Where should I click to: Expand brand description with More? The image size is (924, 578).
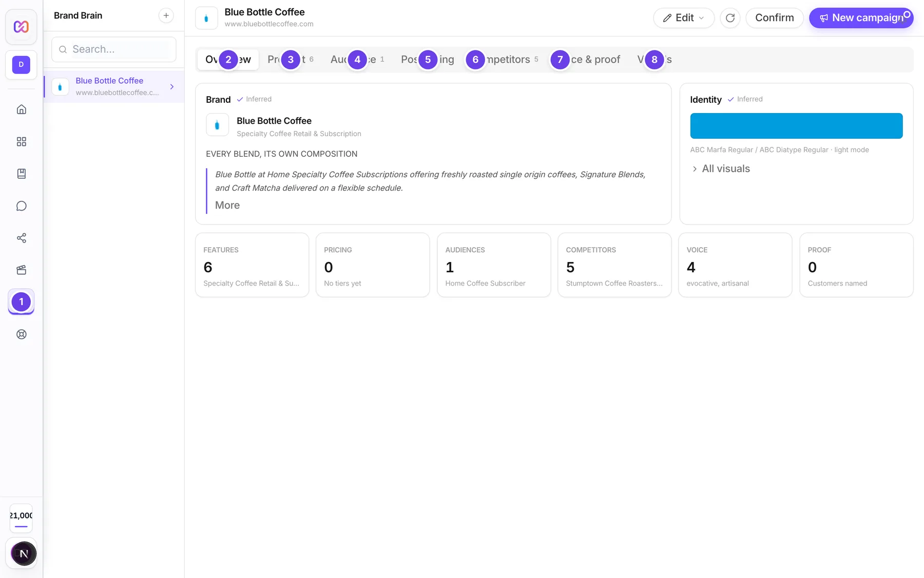tap(227, 205)
